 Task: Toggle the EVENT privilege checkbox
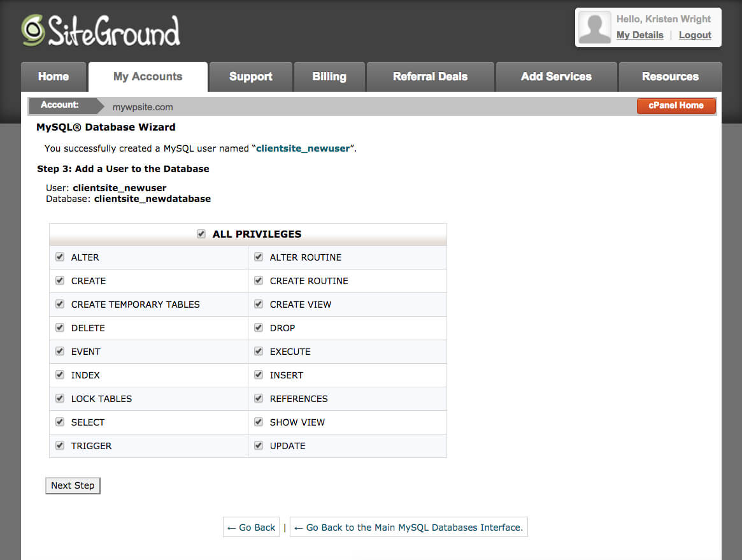click(x=60, y=351)
